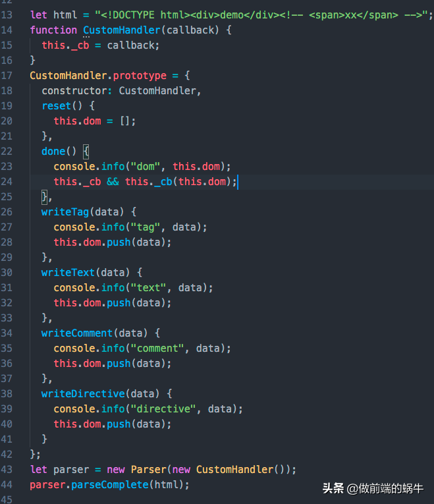
Task: Click the Parser class name on line 43
Action: (x=148, y=470)
